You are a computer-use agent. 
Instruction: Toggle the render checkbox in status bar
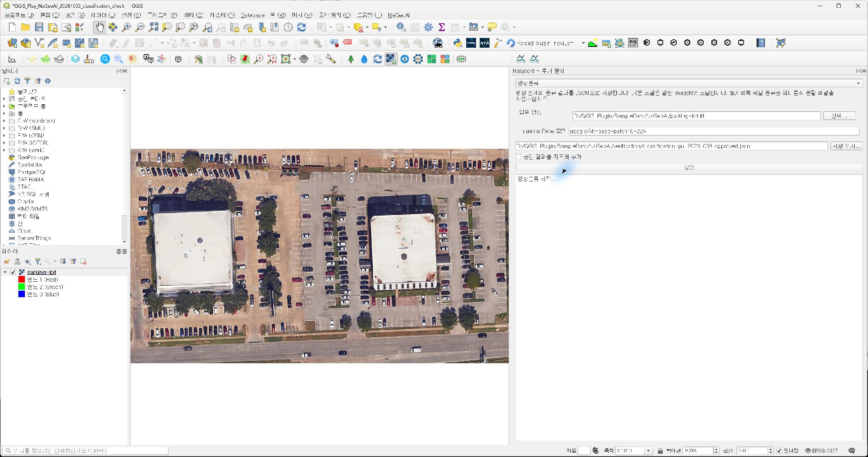pyautogui.click(x=779, y=450)
